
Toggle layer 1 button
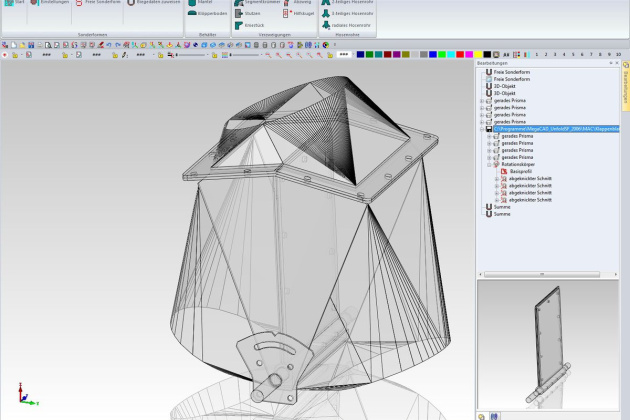pyautogui.click(x=536, y=54)
